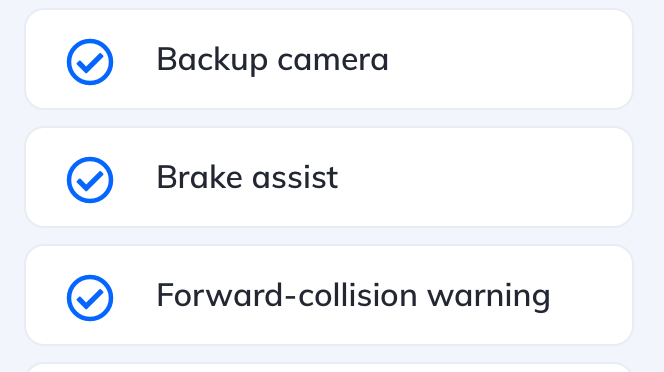Viewport: 664px width, 372px height.
Task: Click the Forward-collision warning checkmark icon
Action: click(x=90, y=298)
